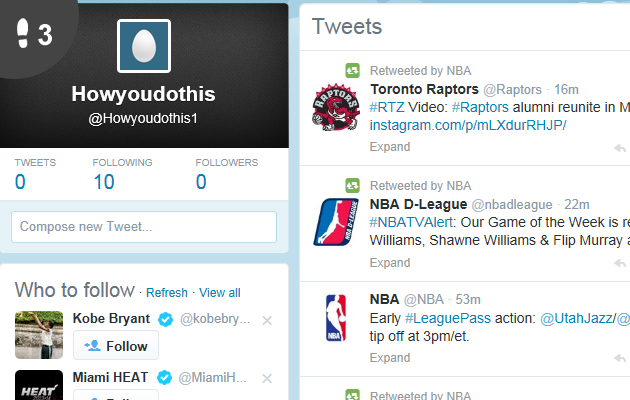Reply to the NBA LeaguePass tweet

pos(620,358)
